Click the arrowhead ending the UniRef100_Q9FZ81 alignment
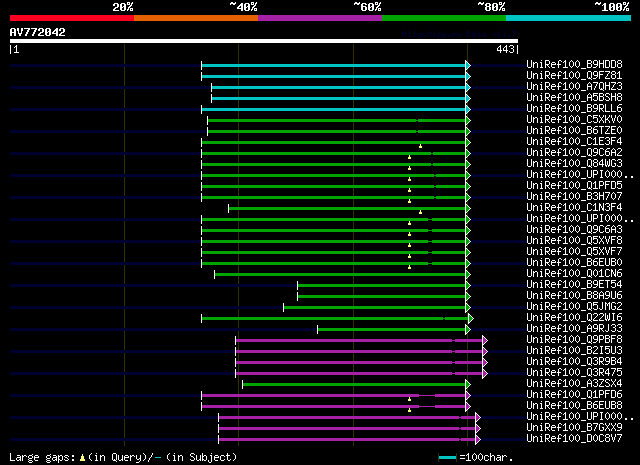This screenshot has width=640, height=465. point(468,76)
